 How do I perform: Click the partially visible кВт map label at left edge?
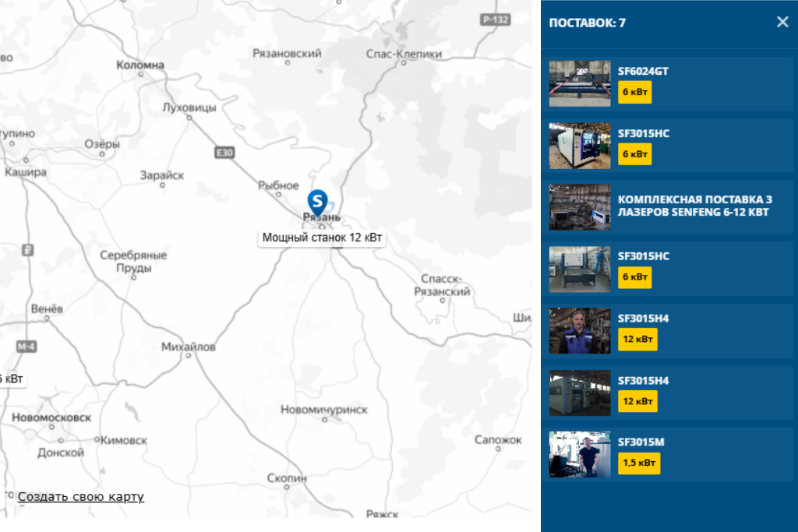point(12,379)
